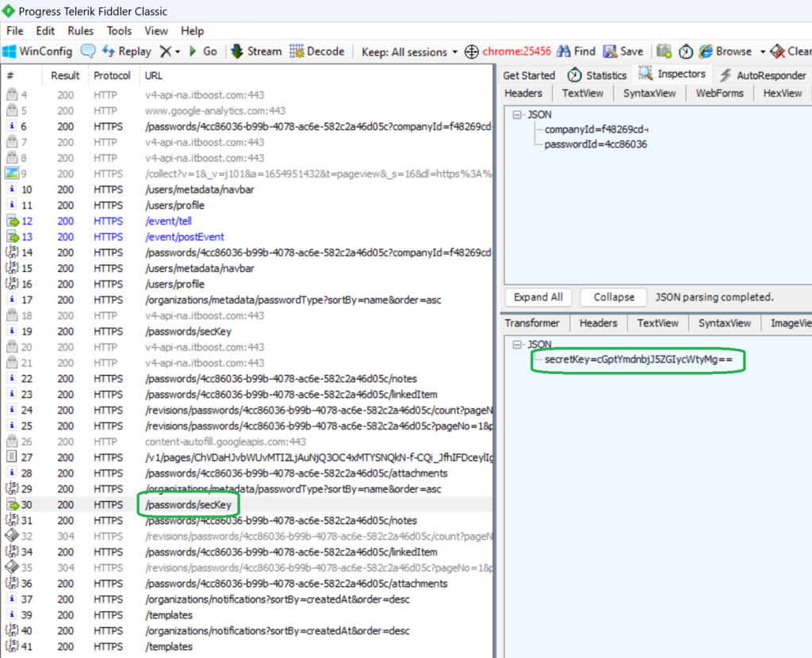Open the Rules menu
Image resolution: width=812 pixels, height=658 pixels.
[x=81, y=31]
